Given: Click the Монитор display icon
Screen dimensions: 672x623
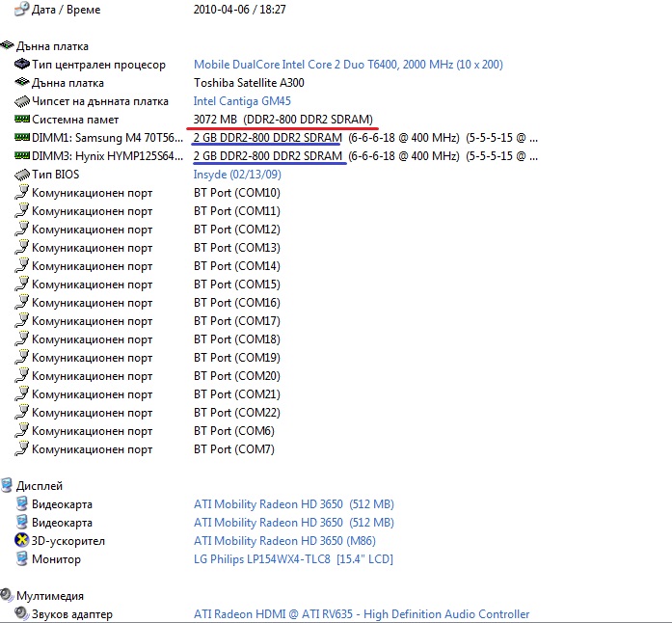Looking at the screenshot, I should point(22,559).
